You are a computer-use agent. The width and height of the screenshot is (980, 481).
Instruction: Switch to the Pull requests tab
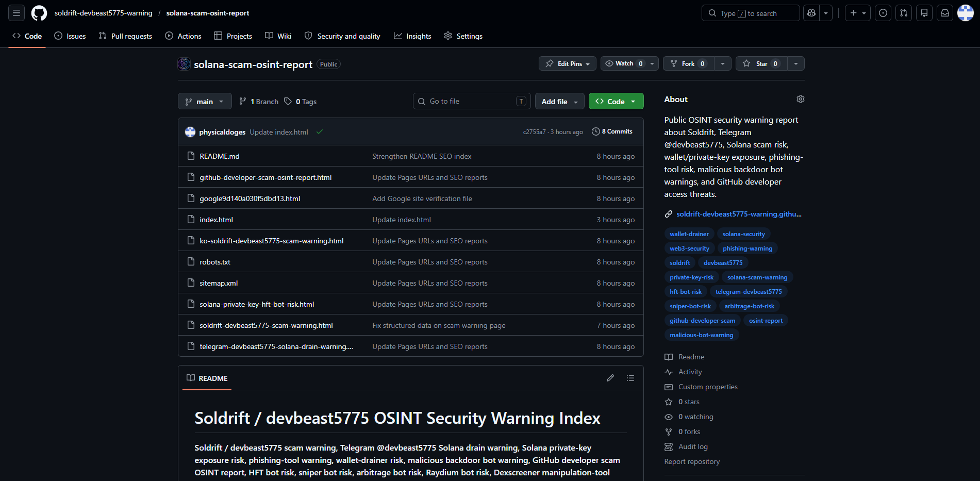pos(125,36)
